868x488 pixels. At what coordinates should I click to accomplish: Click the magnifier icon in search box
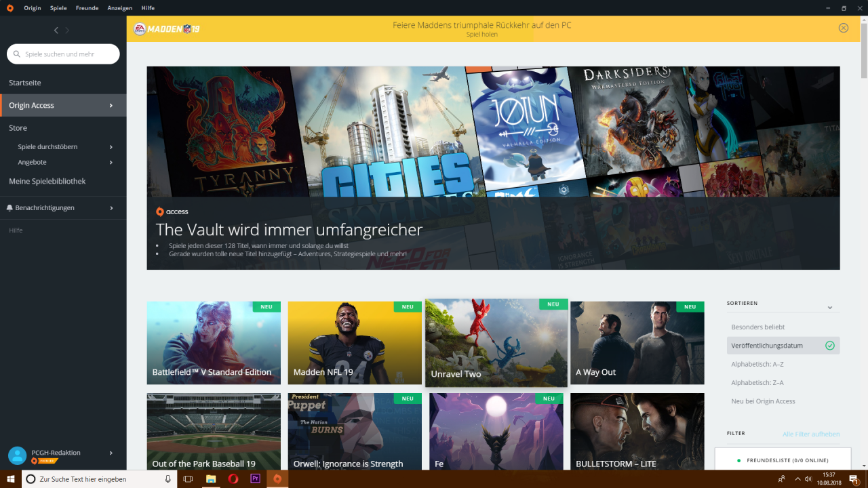pos(17,54)
